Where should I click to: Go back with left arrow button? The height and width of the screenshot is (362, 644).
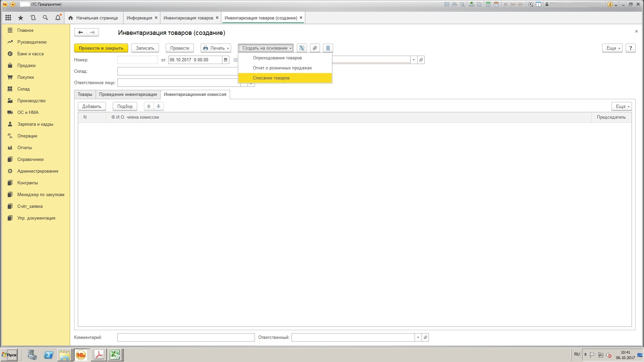(x=80, y=32)
